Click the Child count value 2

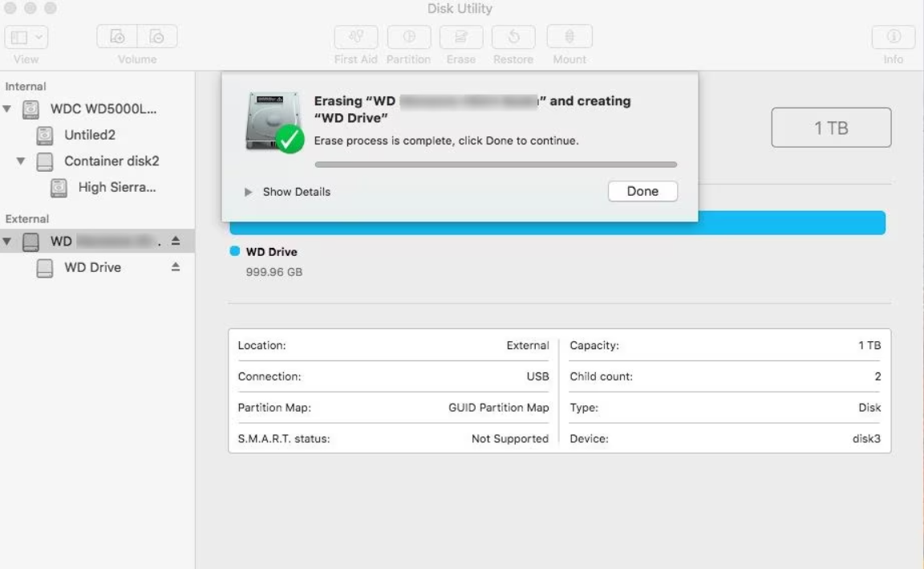pyautogui.click(x=877, y=376)
